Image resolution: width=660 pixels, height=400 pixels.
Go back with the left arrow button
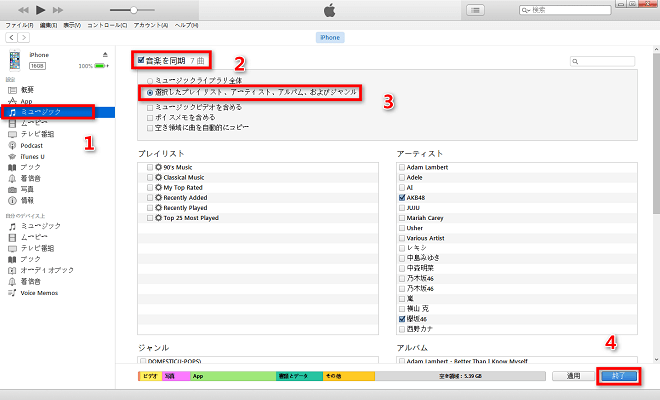(x=11, y=37)
